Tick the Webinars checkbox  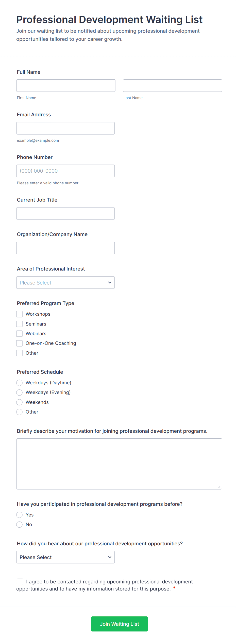click(20, 333)
